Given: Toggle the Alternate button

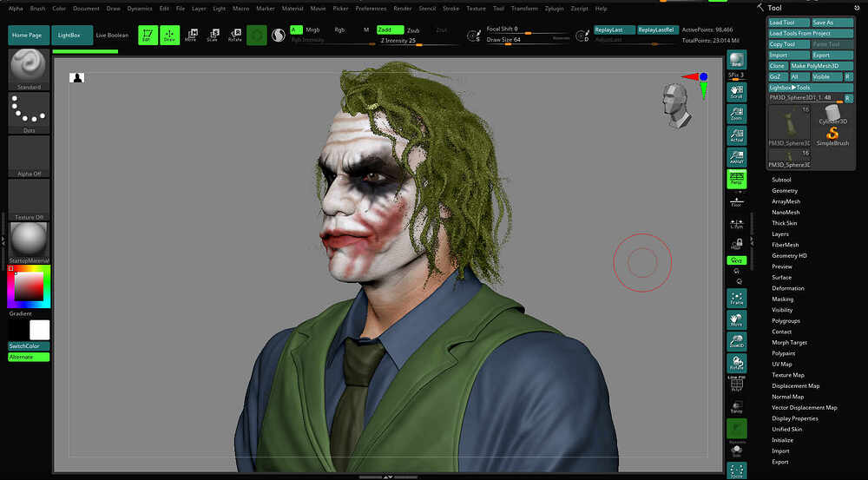Looking at the screenshot, I should click(x=29, y=357).
